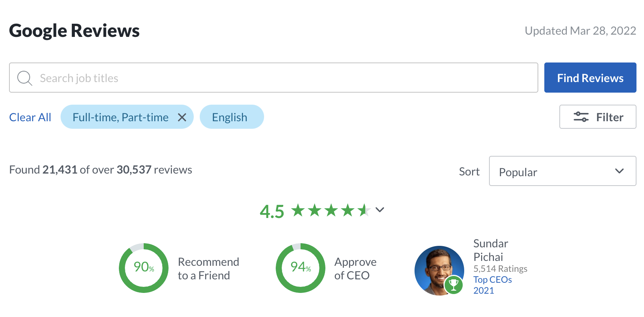
Task: Open the Sort dropdown showing Popular
Action: tap(557, 171)
